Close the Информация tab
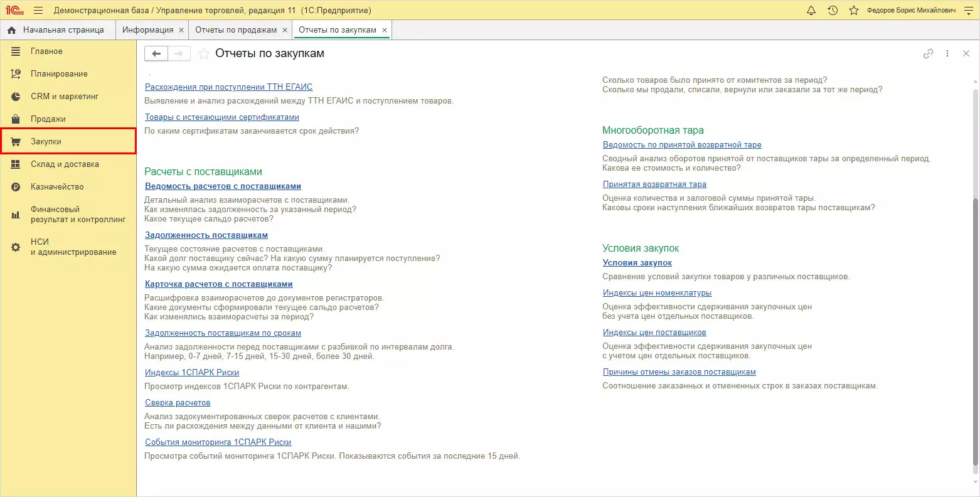980x497 pixels. (x=181, y=30)
